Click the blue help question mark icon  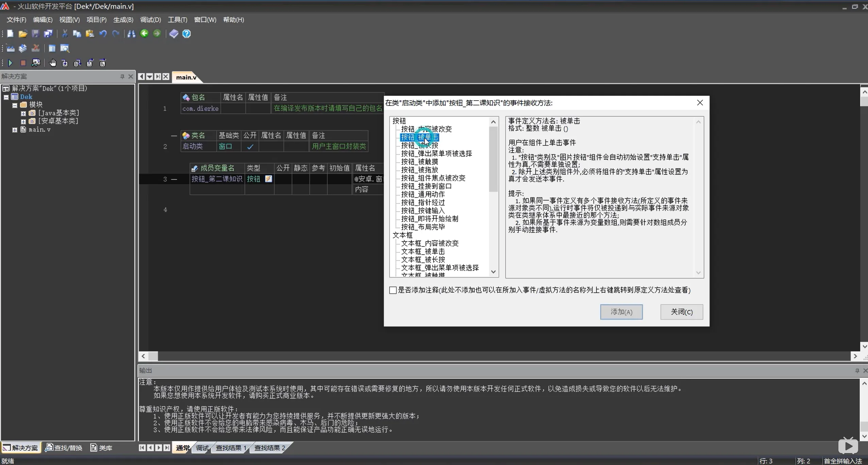point(186,34)
